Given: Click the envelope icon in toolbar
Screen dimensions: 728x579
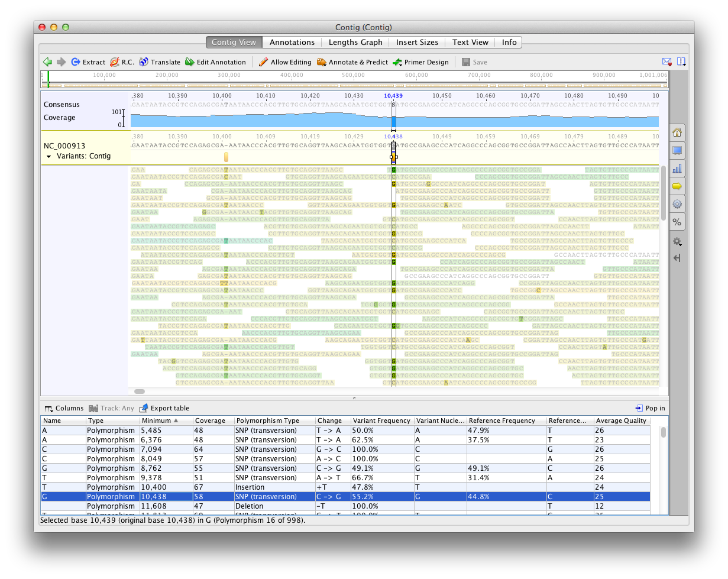Looking at the screenshot, I should pos(666,62).
